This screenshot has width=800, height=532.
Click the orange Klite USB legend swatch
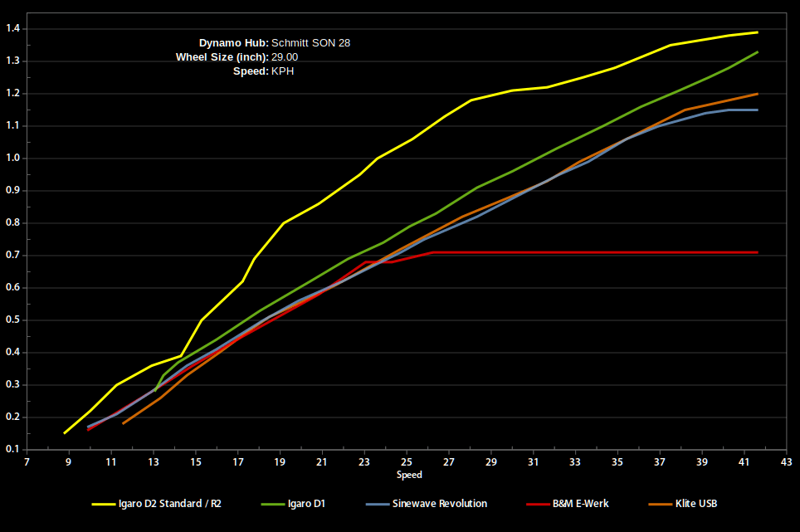(x=661, y=504)
